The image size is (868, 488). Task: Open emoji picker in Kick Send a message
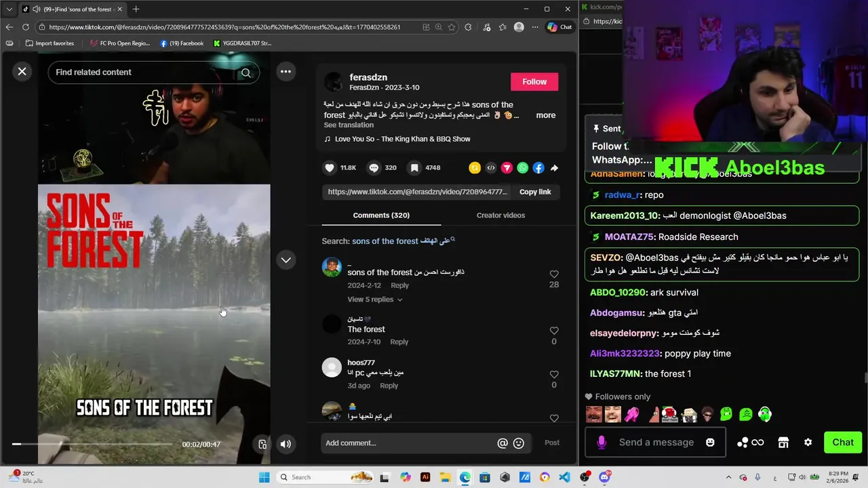(x=710, y=443)
